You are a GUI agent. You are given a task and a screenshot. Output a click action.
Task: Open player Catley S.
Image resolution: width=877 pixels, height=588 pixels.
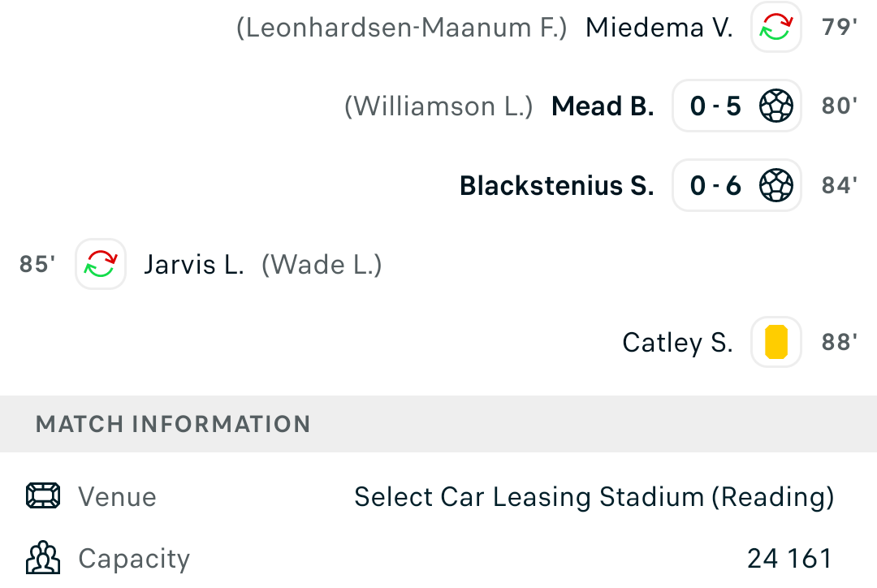coord(677,343)
